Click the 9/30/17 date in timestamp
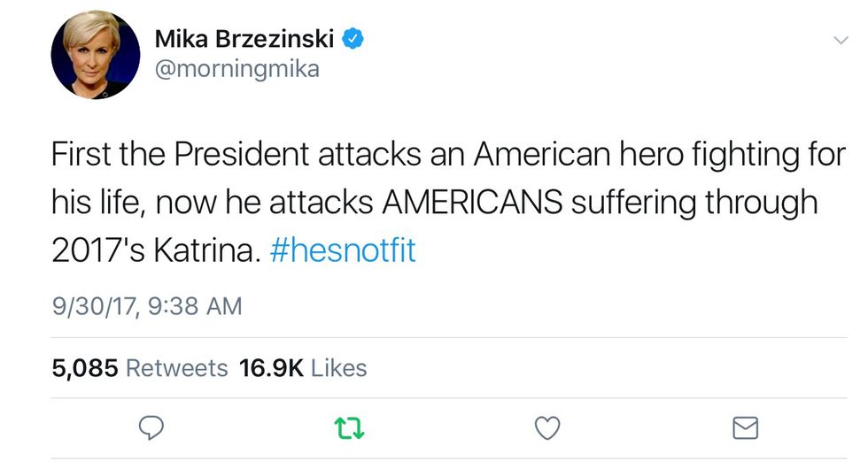 tap(91, 306)
